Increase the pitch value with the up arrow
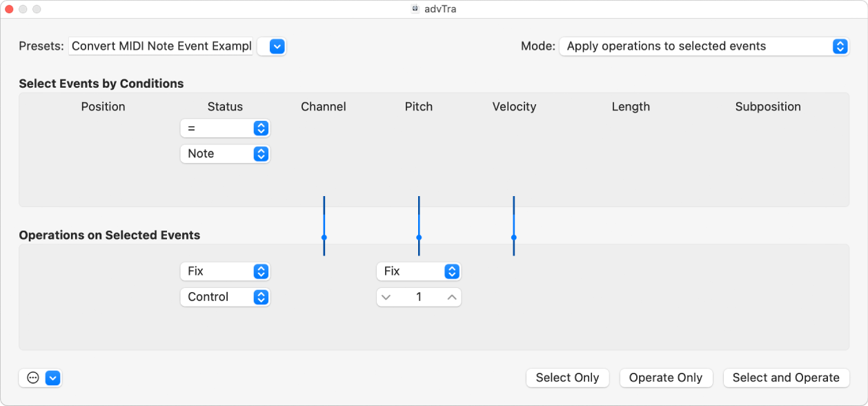Image resolution: width=868 pixels, height=406 pixels. click(451, 297)
